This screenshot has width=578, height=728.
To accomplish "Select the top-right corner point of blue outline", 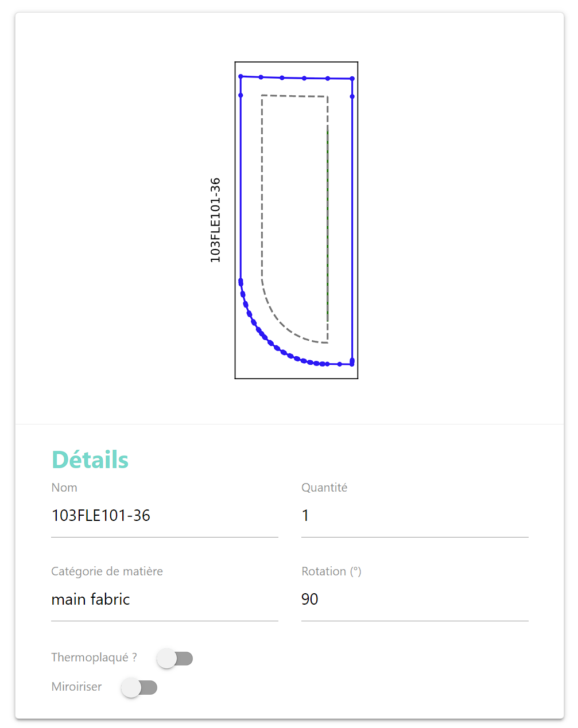I will [352, 79].
